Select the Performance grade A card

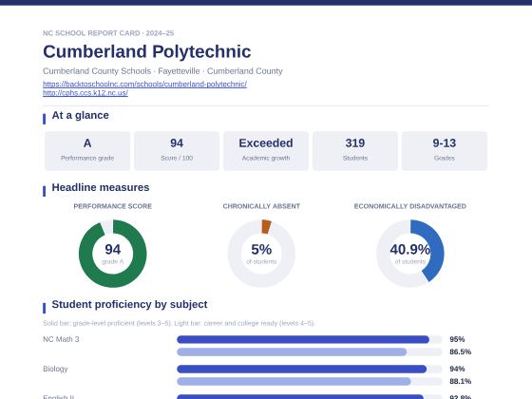[x=87, y=151]
